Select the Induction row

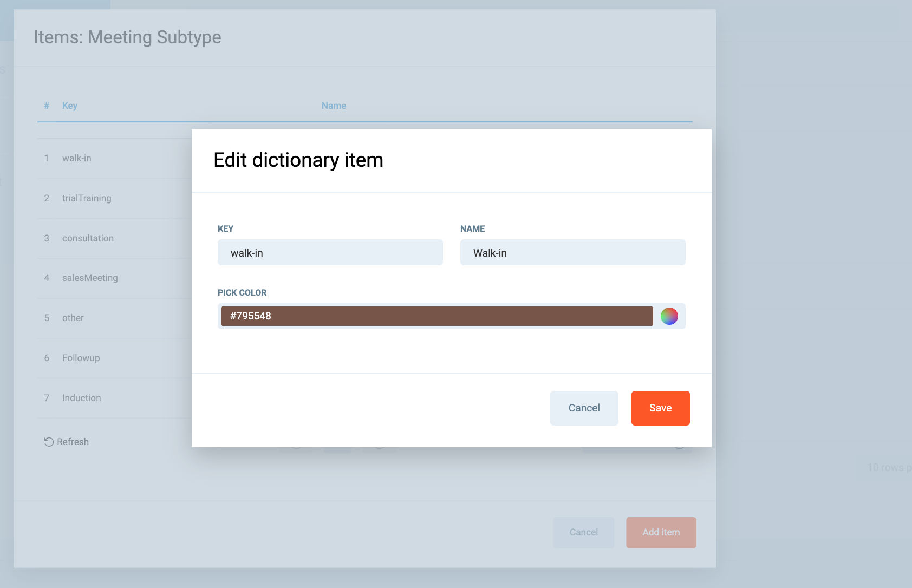pos(82,398)
